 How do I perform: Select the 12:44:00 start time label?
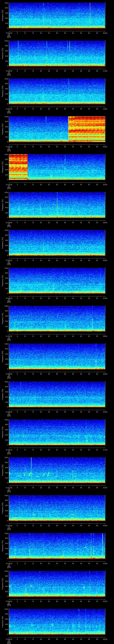pyautogui.click(x=9, y=601)
